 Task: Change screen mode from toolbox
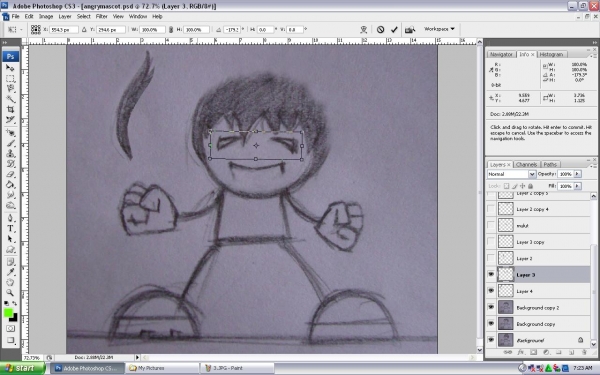pos(10,340)
